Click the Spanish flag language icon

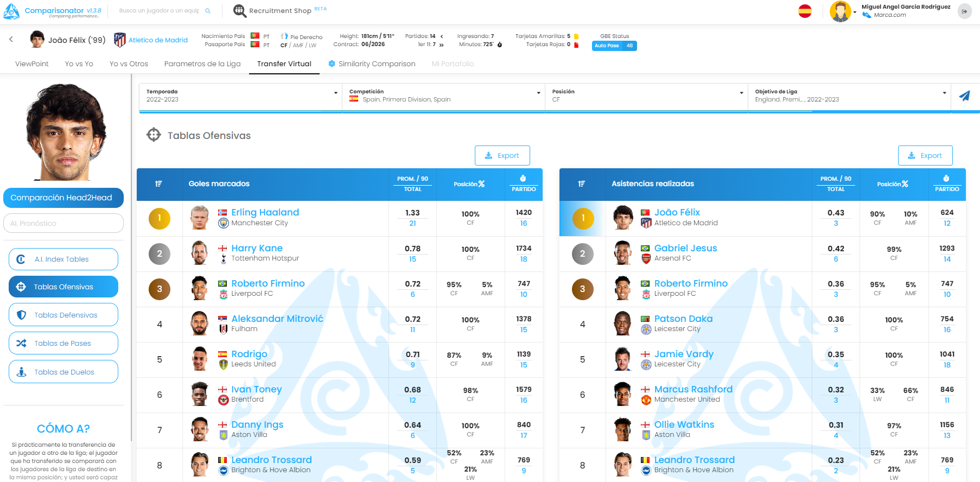point(805,11)
